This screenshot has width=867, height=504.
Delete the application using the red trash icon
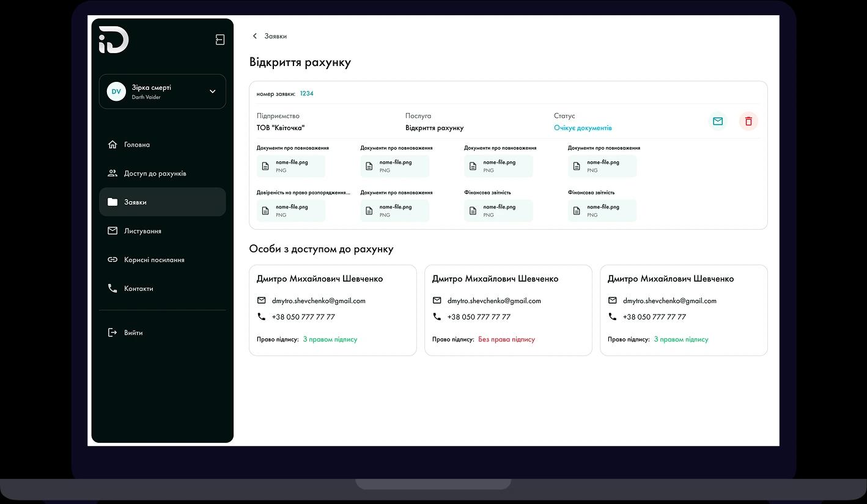(748, 121)
